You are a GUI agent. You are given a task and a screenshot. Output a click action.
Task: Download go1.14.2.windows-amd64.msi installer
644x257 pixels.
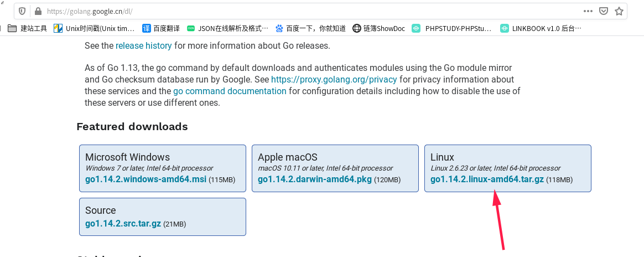(x=146, y=179)
